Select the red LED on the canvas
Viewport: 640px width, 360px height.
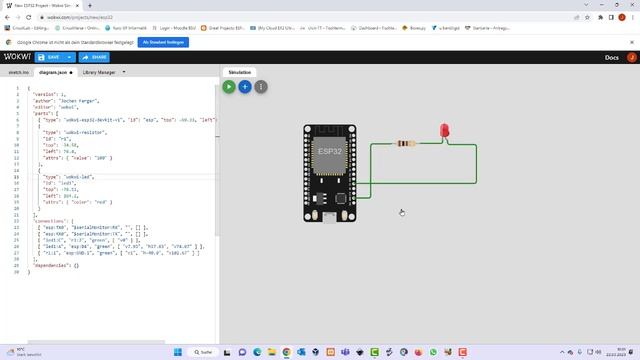pyautogui.click(x=444, y=131)
